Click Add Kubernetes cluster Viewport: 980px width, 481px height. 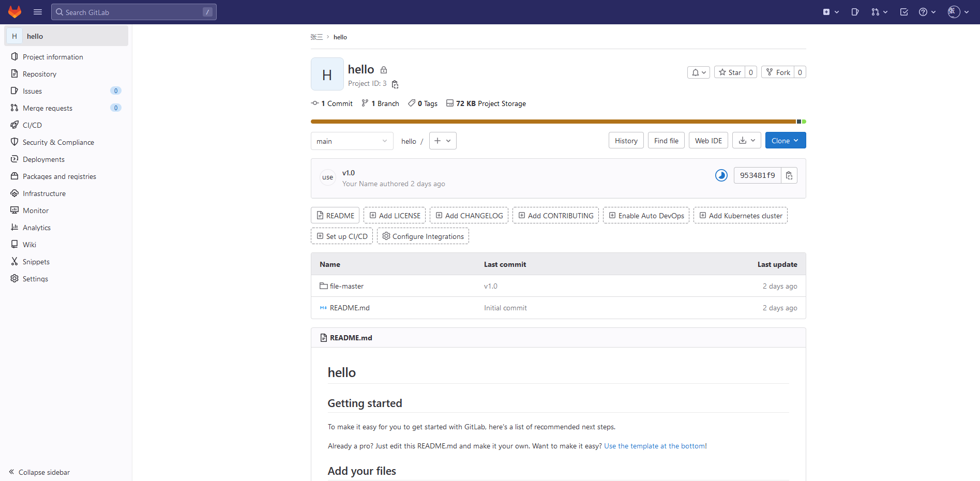[x=741, y=216]
